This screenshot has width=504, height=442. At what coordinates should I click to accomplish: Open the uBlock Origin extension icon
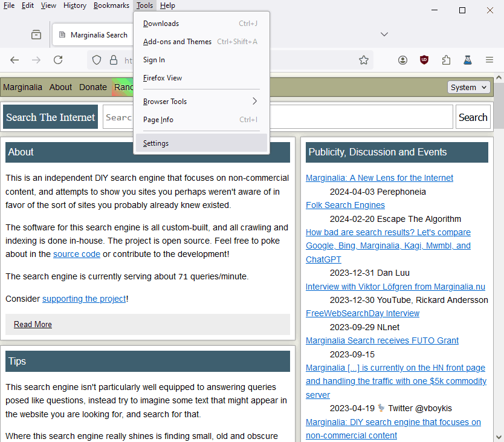(x=424, y=60)
